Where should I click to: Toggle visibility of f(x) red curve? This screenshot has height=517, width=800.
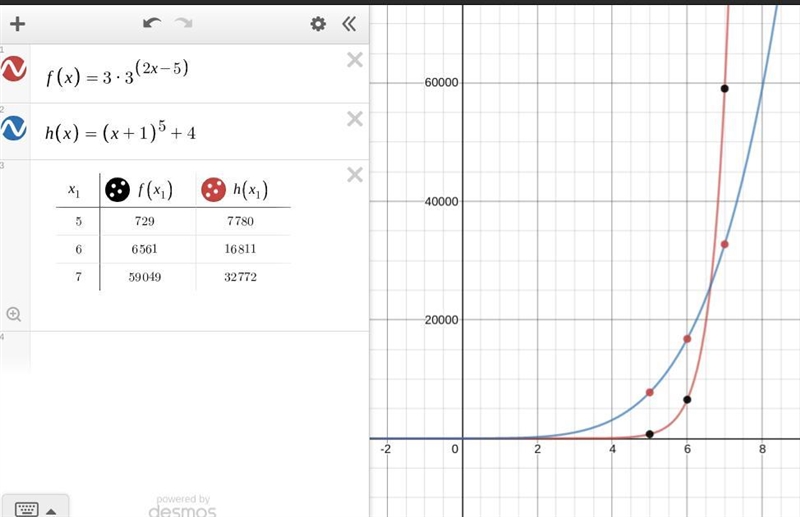pos(14,68)
